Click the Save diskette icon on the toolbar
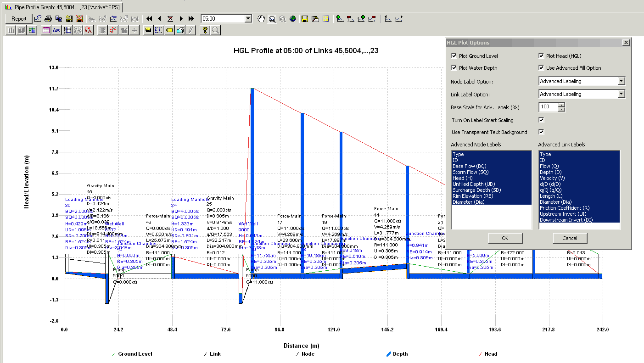Screen dimensions: 644x363 click(x=304, y=18)
